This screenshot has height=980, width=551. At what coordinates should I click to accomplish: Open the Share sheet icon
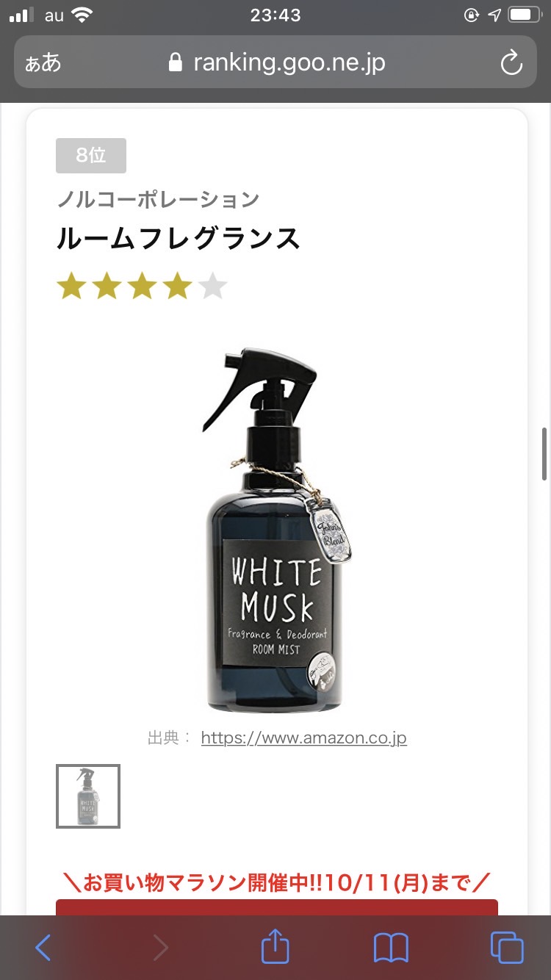pos(275,945)
